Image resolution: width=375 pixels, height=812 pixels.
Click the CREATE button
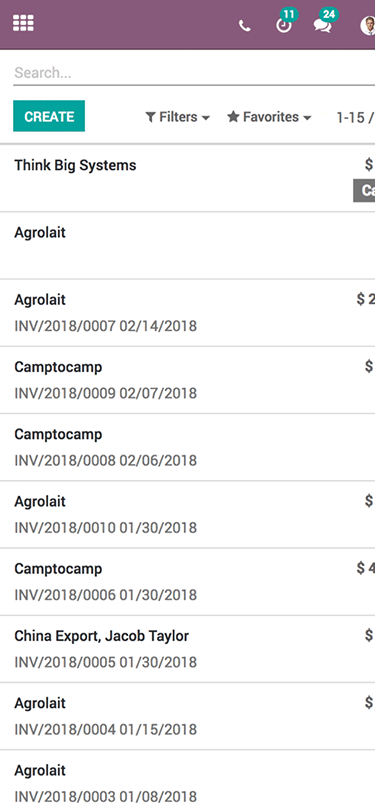click(49, 116)
